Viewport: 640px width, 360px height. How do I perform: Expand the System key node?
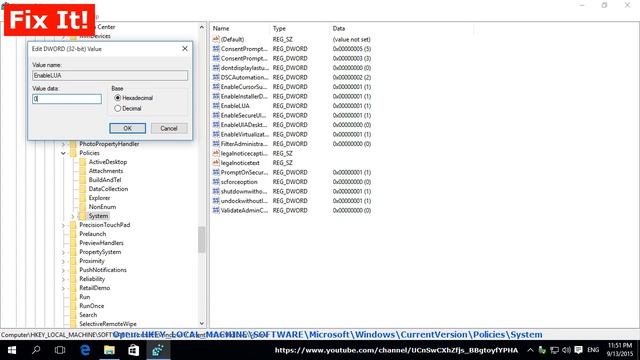pos(73,216)
